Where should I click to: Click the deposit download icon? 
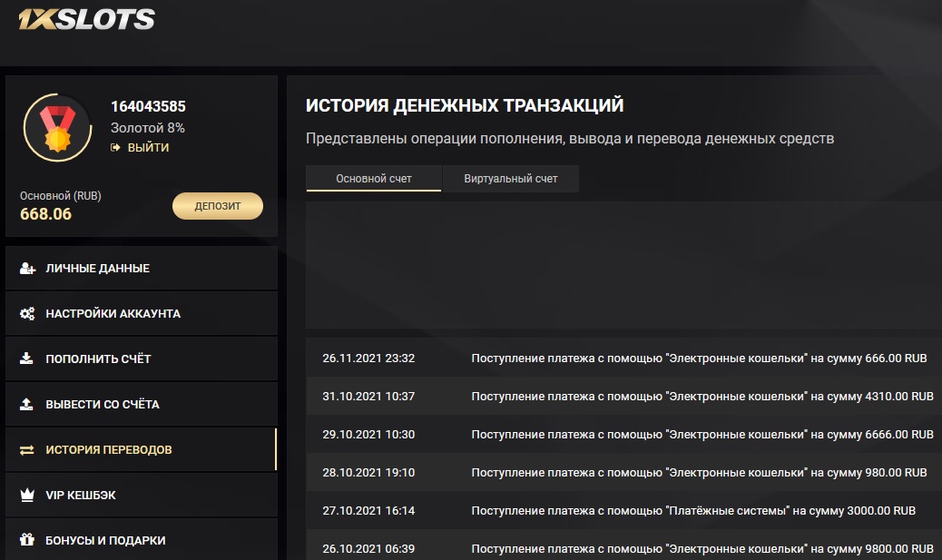(x=27, y=359)
